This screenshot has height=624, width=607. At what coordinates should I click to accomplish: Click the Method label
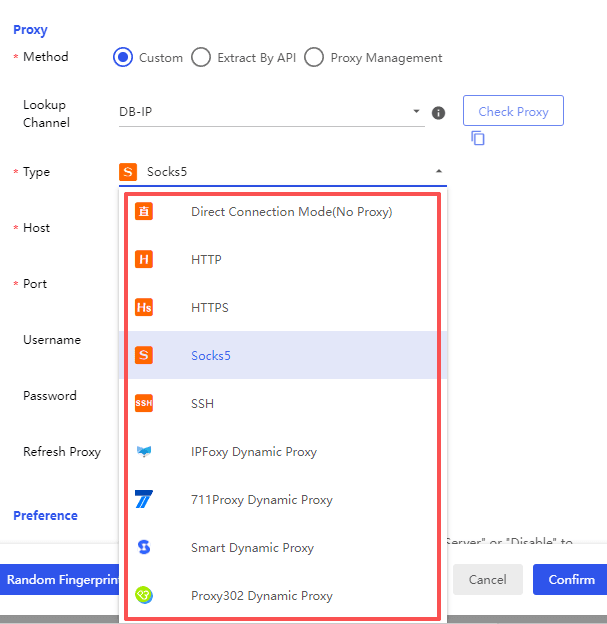[45, 57]
